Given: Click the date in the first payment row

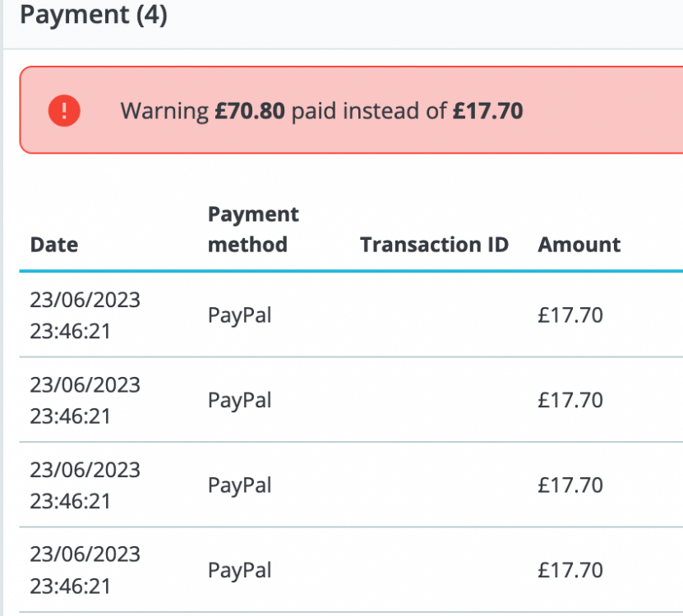Looking at the screenshot, I should pos(85,315).
